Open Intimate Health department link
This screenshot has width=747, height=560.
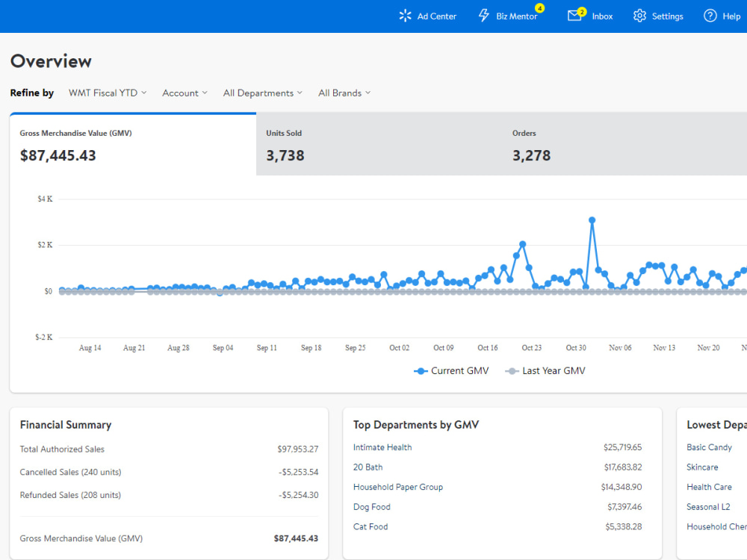click(x=382, y=447)
